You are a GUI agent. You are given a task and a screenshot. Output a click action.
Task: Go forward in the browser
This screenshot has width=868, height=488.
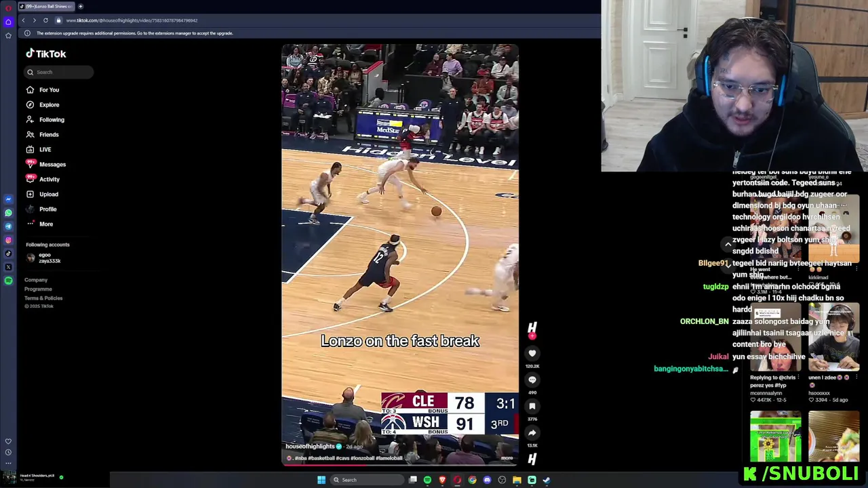point(34,20)
